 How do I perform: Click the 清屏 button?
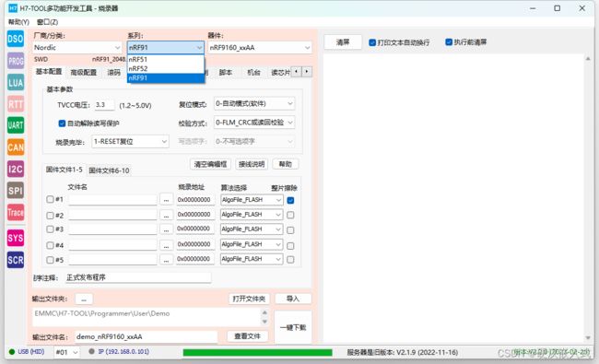(x=343, y=42)
